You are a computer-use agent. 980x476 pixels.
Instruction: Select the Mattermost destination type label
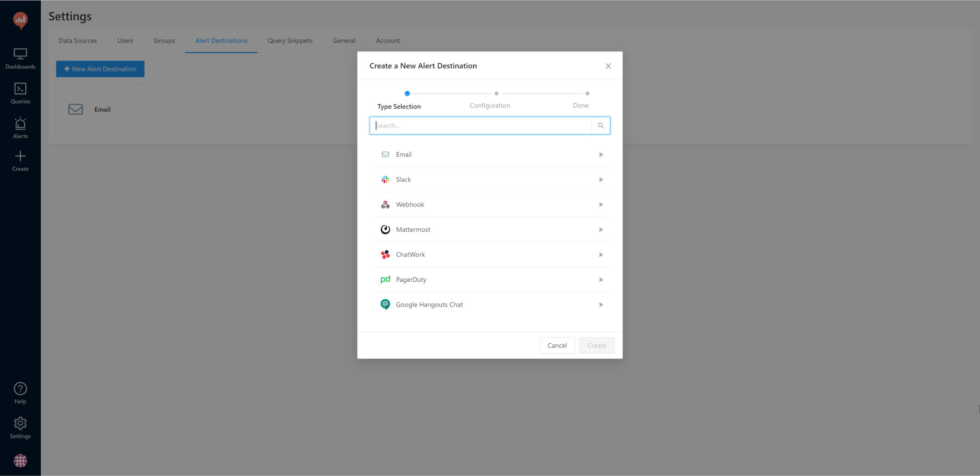413,230
